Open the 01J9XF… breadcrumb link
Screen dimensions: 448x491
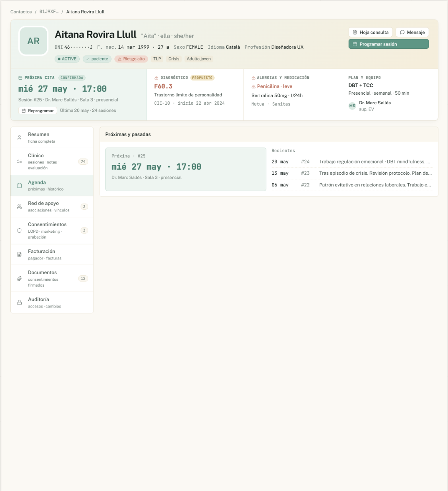coord(49,12)
